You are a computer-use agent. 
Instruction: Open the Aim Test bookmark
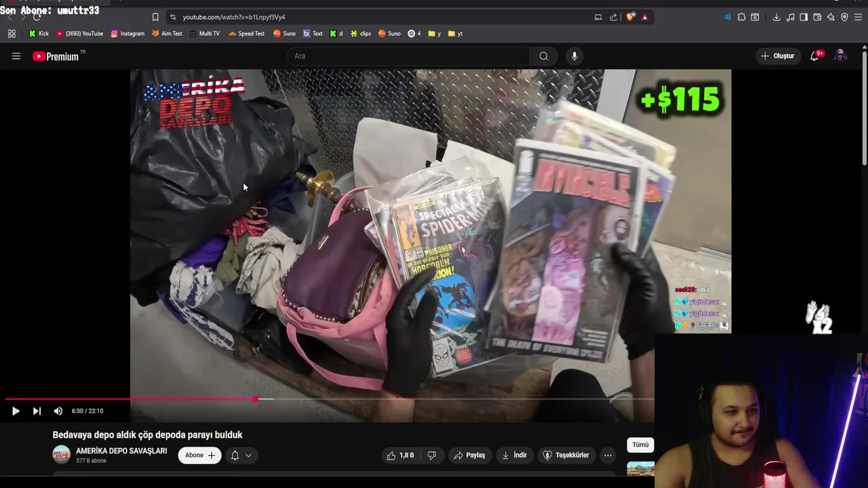pos(167,33)
